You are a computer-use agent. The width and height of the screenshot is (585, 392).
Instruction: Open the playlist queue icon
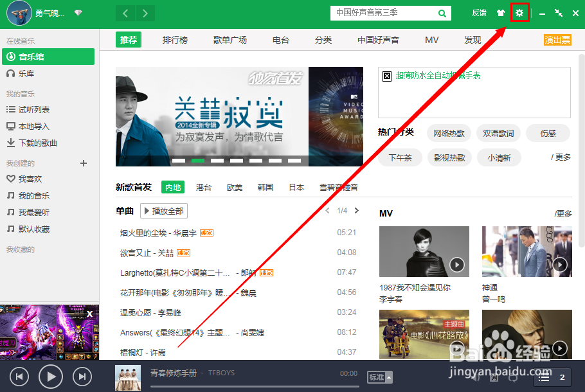[544, 378]
